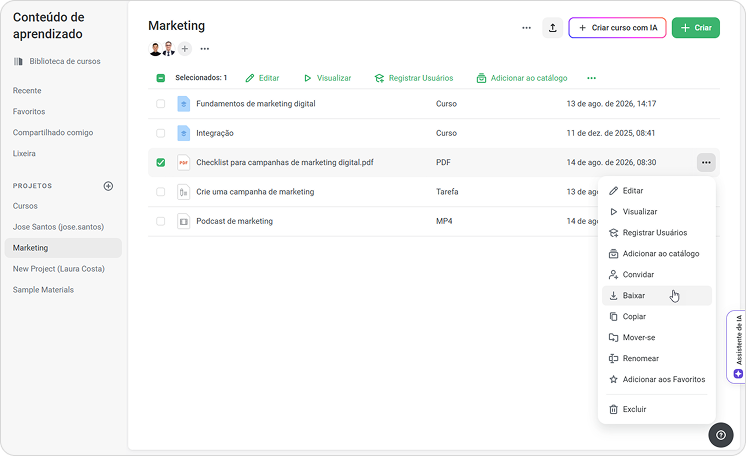This screenshot has width=746, height=456.
Task: Open the help question-mark button
Action: [x=721, y=435]
